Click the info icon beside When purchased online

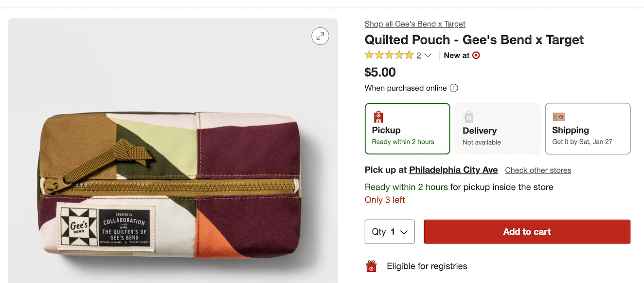[x=454, y=88]
